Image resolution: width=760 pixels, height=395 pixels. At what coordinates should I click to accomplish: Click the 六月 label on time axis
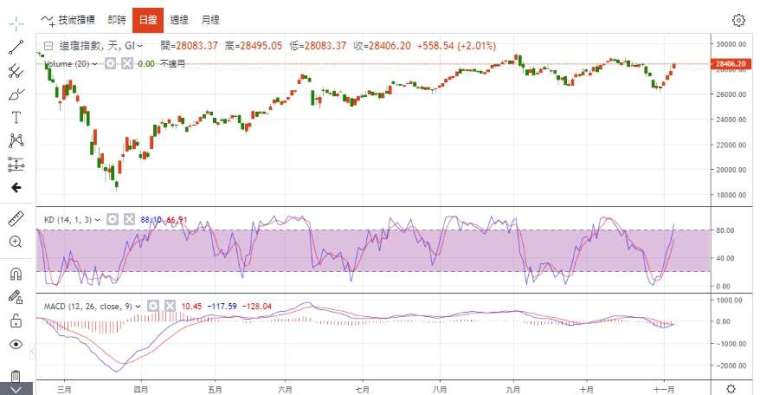(285, 389)
